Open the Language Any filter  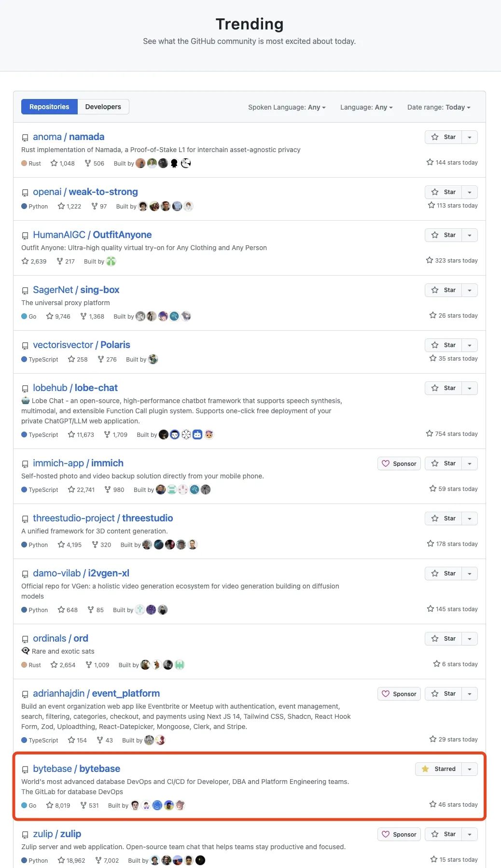click(x=366, y=107)
